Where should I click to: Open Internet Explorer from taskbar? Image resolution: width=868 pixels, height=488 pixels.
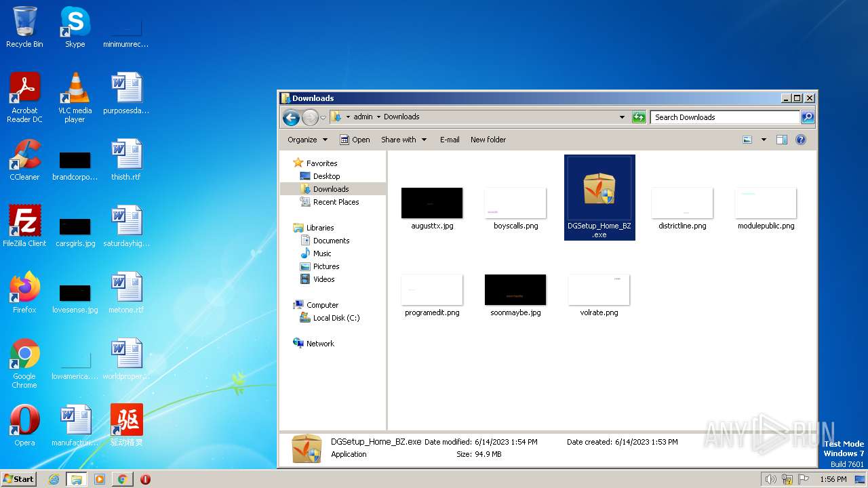(x=54, y=479)
